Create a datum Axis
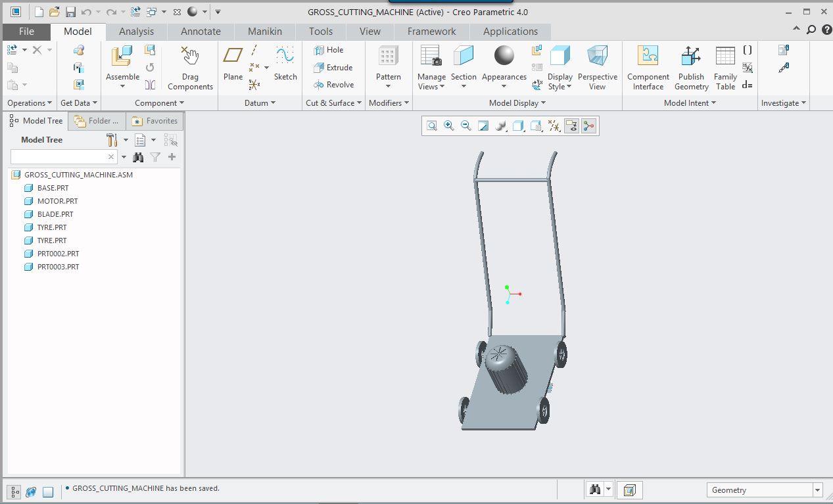This screenshot has height=504, width=833. point(254,51)
